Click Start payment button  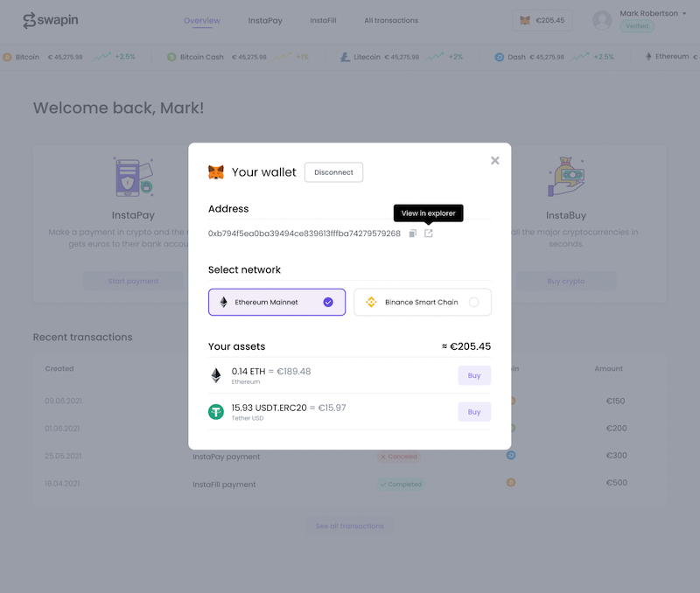pyautogui.click(x=133, y=281)
